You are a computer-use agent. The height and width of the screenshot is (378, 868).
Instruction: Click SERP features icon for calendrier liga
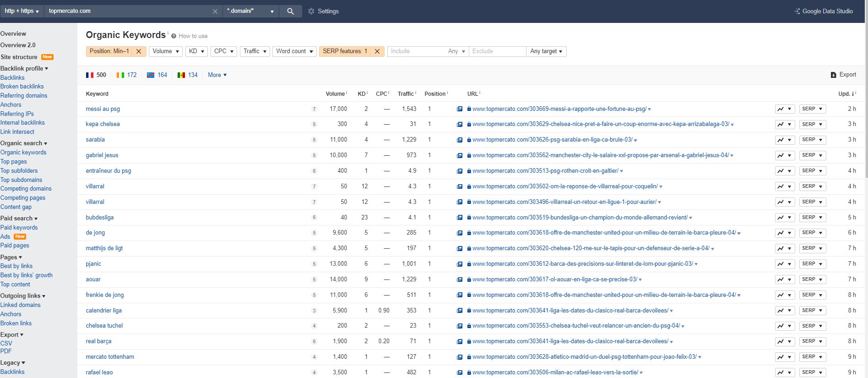(x=460, y=311)
